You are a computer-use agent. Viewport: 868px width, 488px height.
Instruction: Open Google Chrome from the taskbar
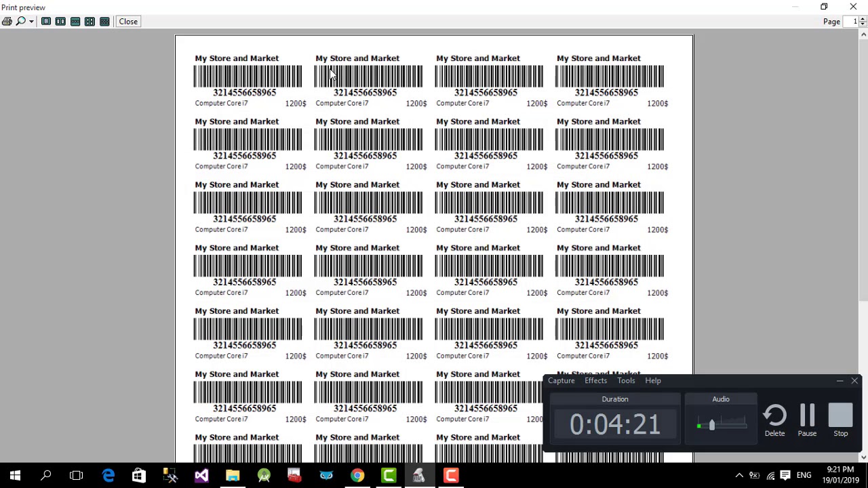(x=357, y=475)
